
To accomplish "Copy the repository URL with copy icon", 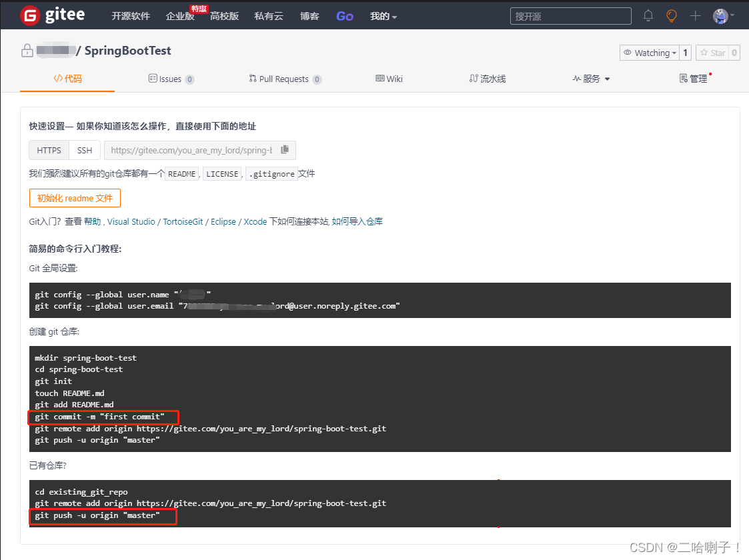I will (285, 150).
